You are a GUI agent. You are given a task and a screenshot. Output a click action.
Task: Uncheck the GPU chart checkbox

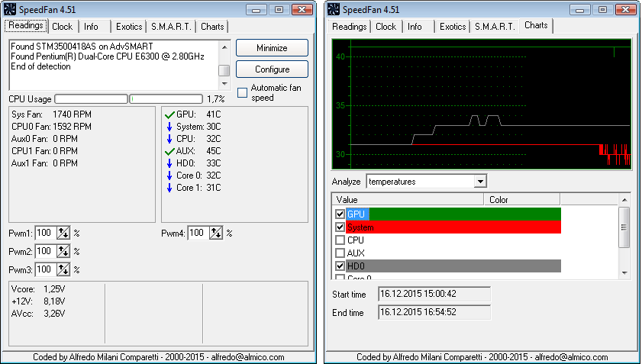(340, 214)
